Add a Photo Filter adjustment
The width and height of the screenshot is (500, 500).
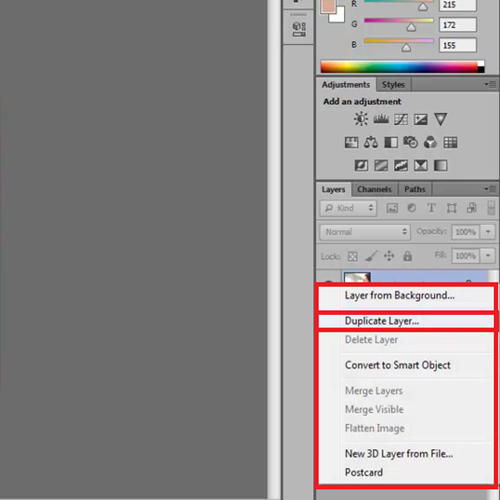click(410, 142)
